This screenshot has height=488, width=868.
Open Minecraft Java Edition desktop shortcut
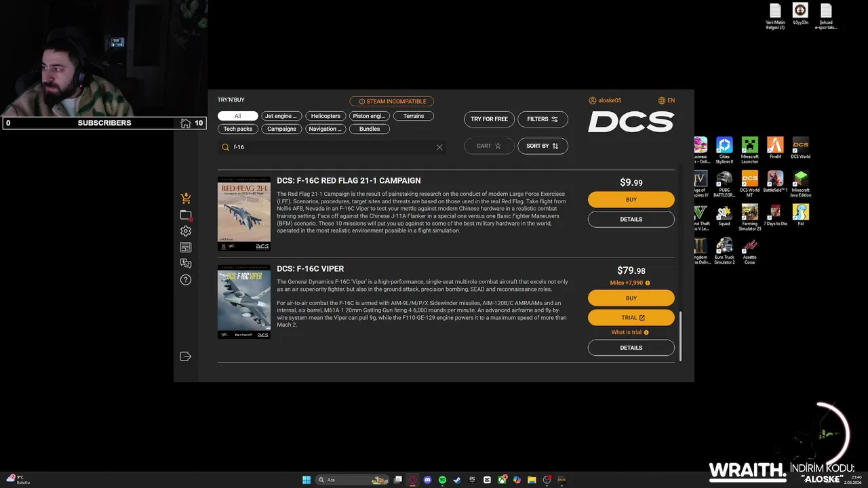click(801, 184)
